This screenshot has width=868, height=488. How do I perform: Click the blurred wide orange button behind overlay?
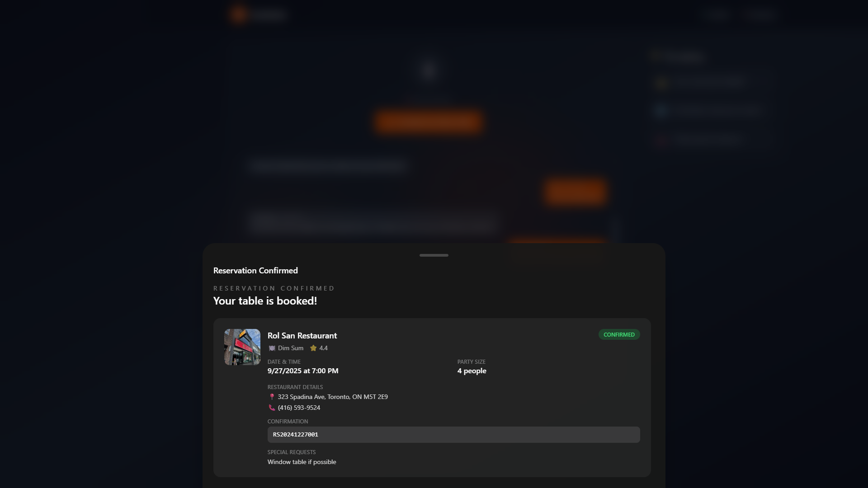[x=428, y=122]
